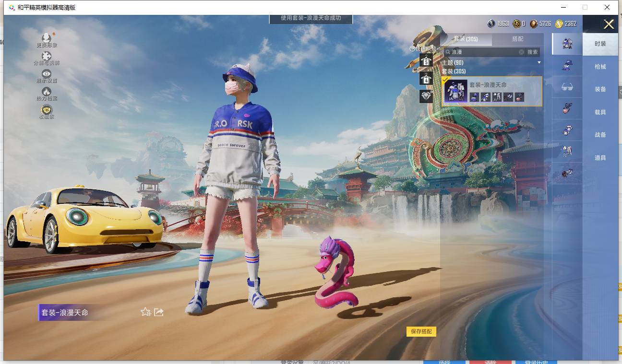Click the gold coin currency showing 0

516,23
